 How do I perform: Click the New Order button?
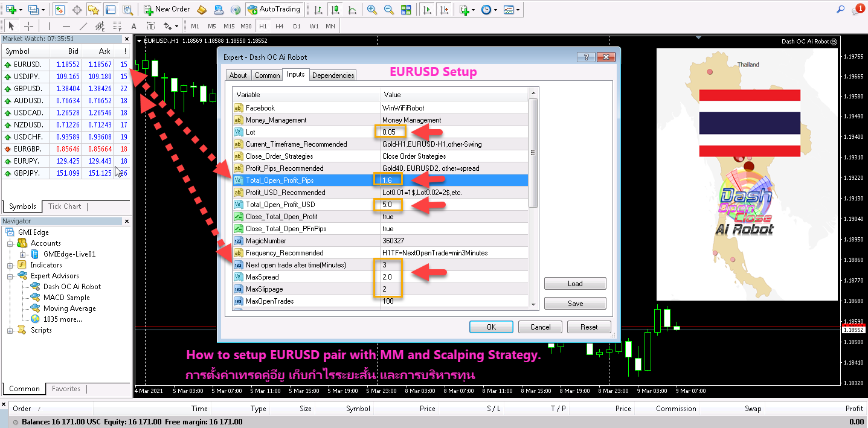coord(167,9)
